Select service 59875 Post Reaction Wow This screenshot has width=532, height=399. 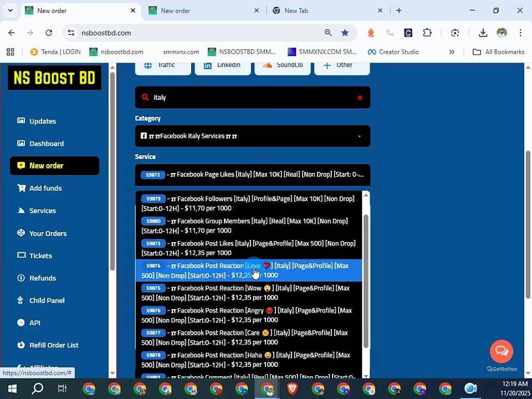coord(249,293)
